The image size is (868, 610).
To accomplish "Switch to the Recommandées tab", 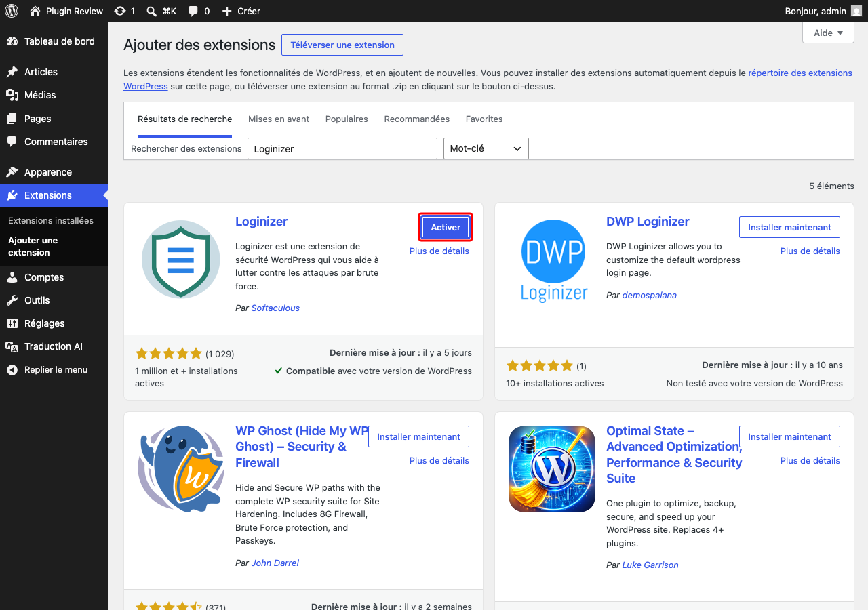I will [x=417, y=119].
